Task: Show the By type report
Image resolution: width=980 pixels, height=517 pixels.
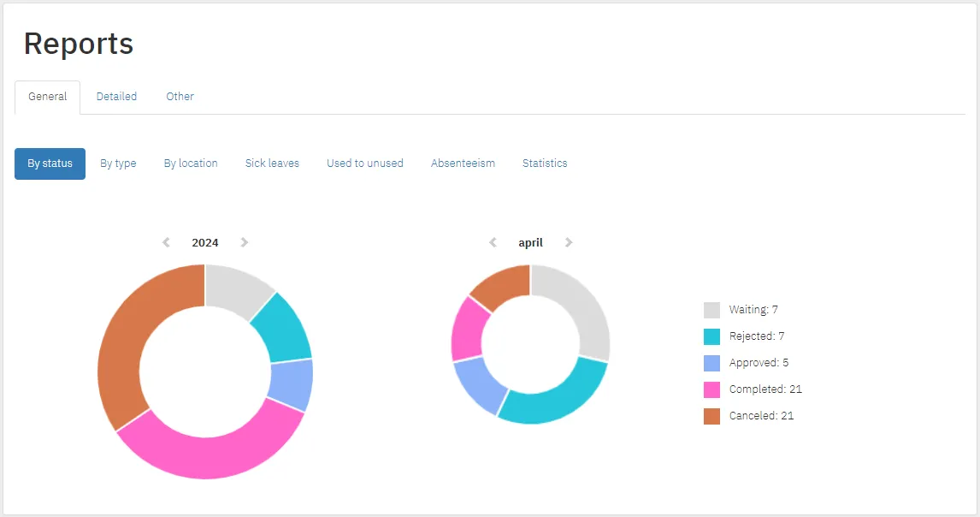Action: pyautogui.click(x=118, y=163)
